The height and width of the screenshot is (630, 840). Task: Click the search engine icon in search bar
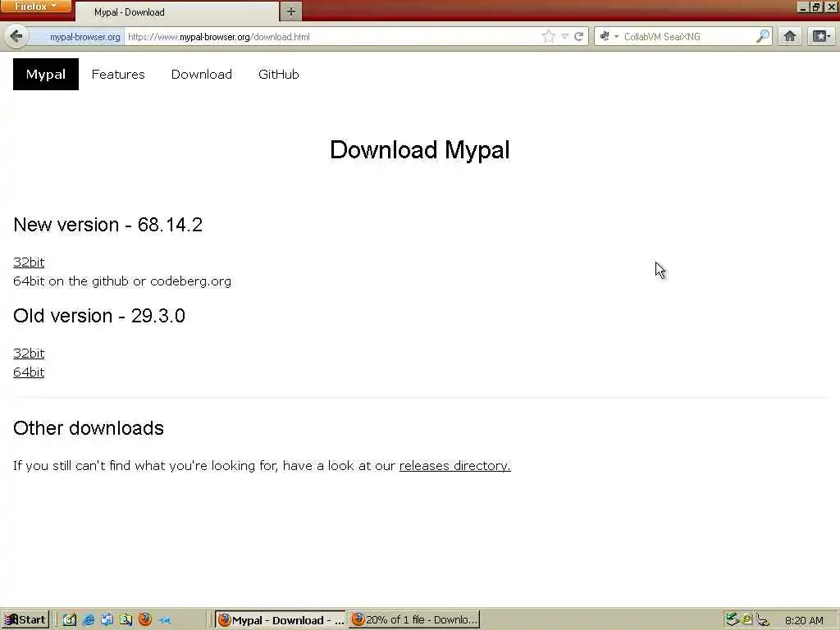(605, 36)
